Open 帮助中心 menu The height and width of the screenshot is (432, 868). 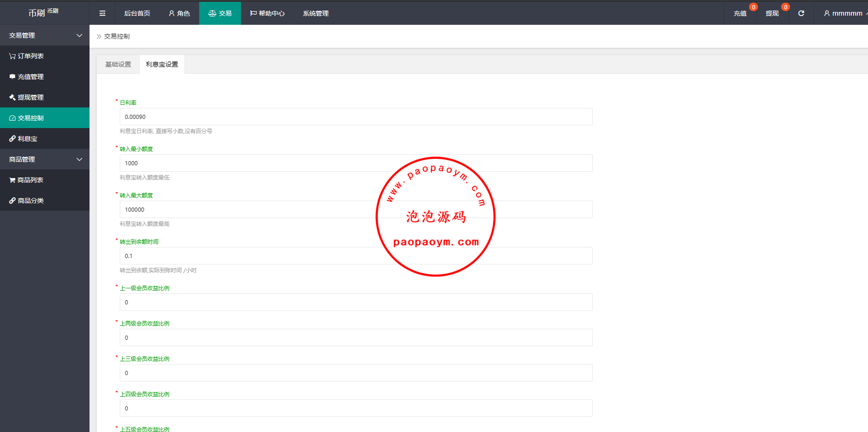tap(267, 13)
